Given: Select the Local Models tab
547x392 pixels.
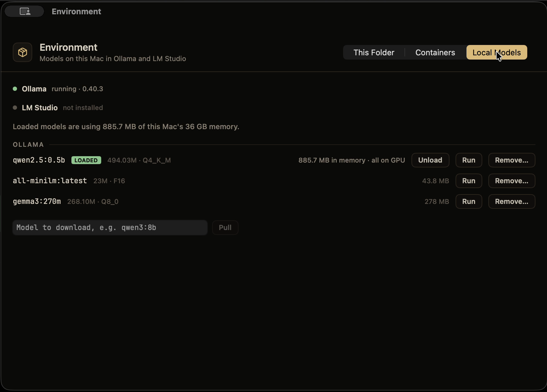Looking at the screenshot, I should point(497,53).
